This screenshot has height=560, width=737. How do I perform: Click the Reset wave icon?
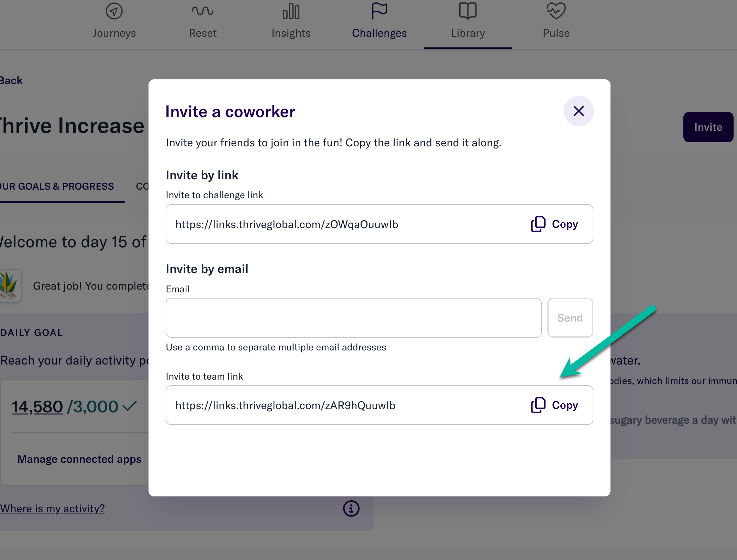[202, 11]
